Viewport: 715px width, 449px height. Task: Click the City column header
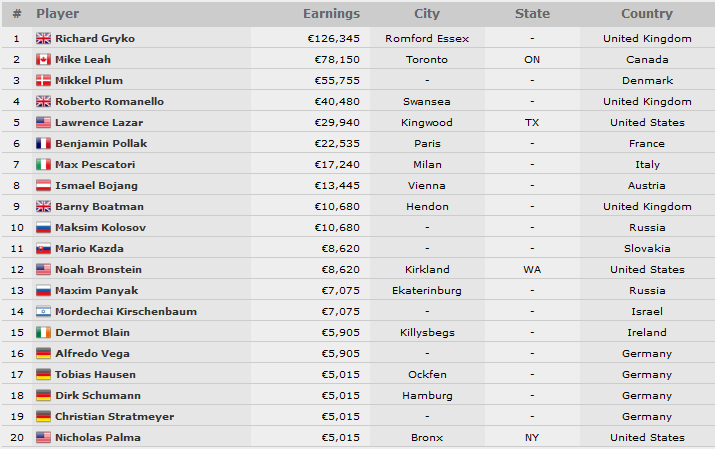pyautogui.click(x=427, y=14)
